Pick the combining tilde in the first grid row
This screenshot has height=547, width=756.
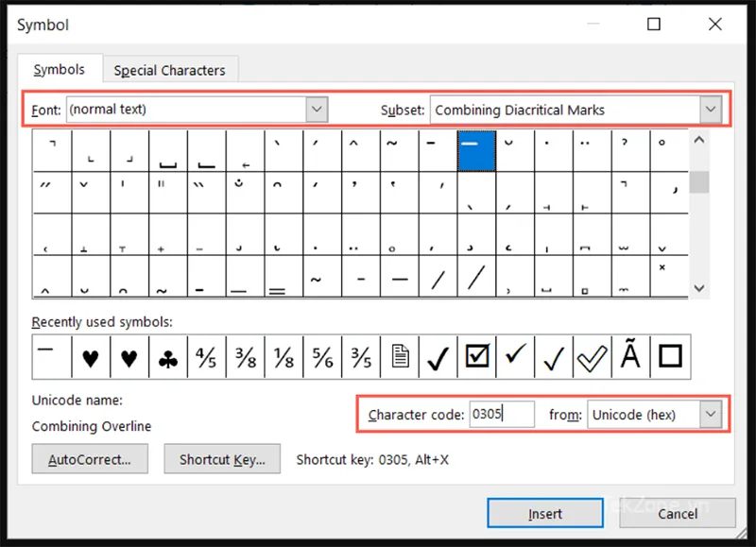(x=399, y=151)
